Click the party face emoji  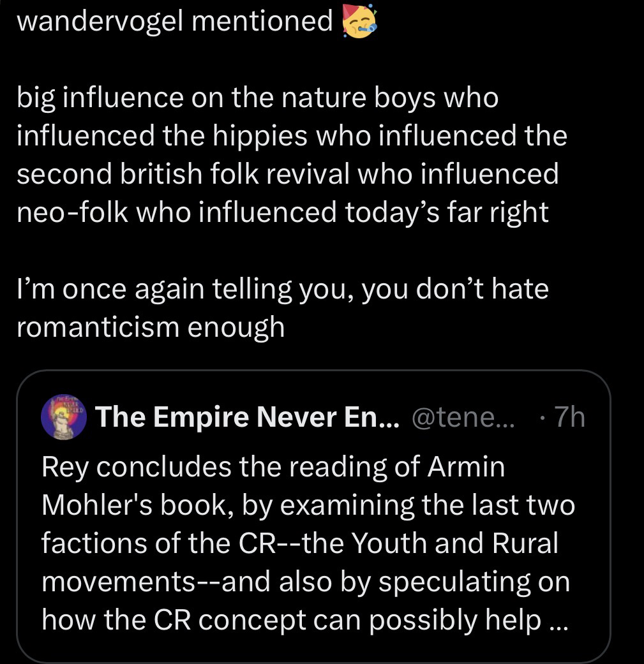click(360, 20)
